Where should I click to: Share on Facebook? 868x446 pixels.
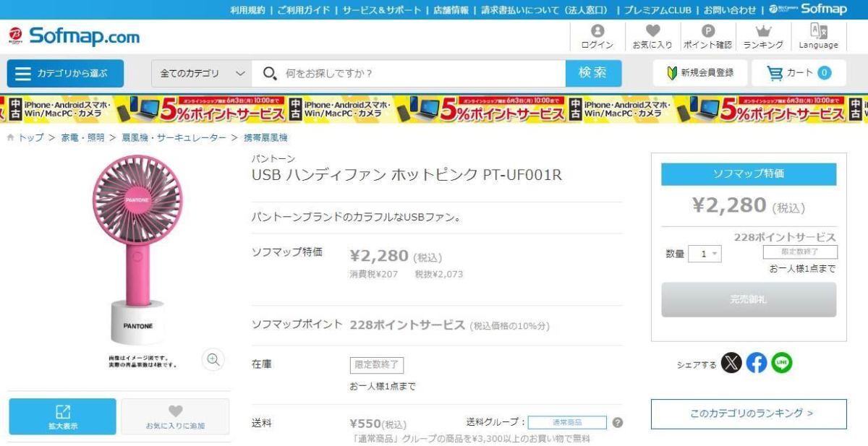[x=757, y=364]
